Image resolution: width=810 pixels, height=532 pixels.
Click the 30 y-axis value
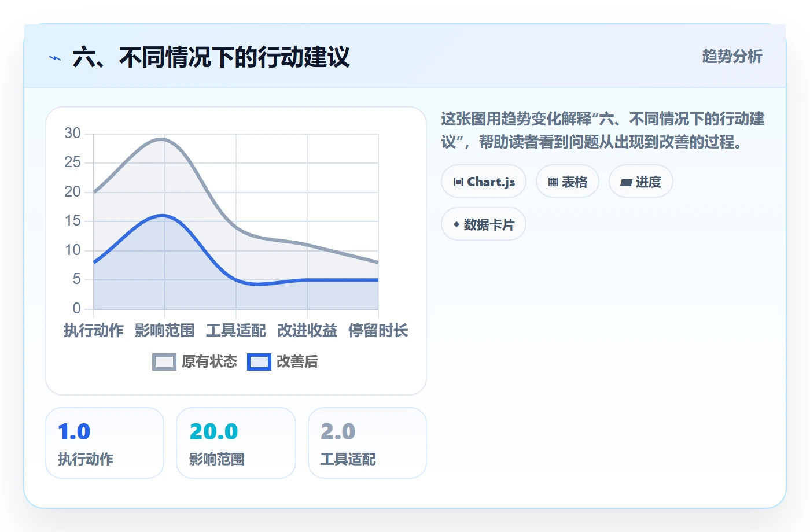tap(72, 134)
